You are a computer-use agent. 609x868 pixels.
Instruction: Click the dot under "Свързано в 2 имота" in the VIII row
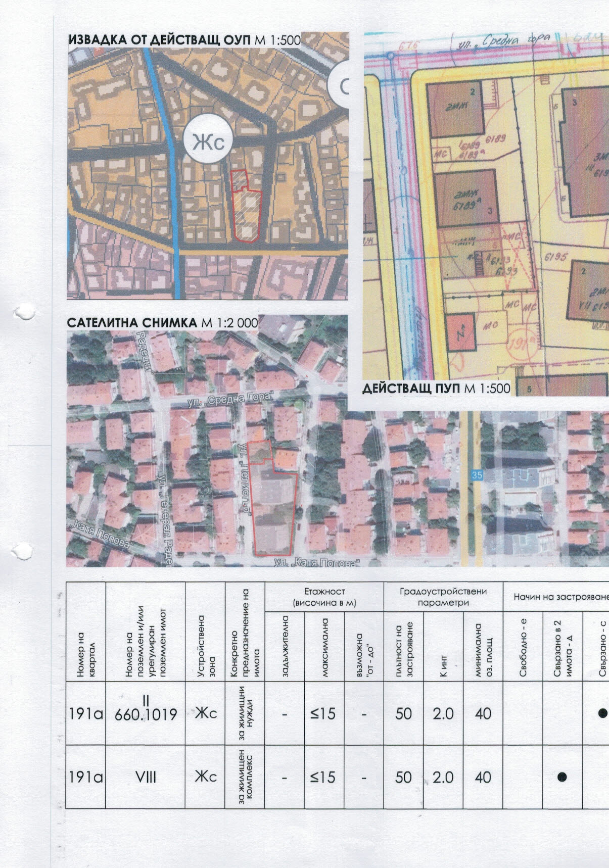coord(562,777)
